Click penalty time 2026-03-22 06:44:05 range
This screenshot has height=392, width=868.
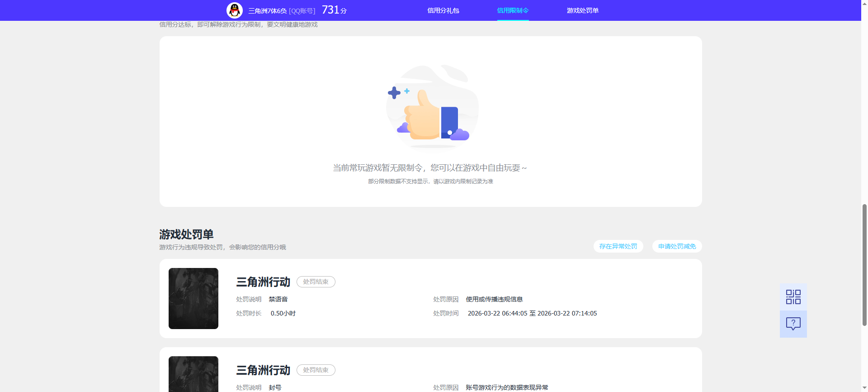tap(532, 313)
